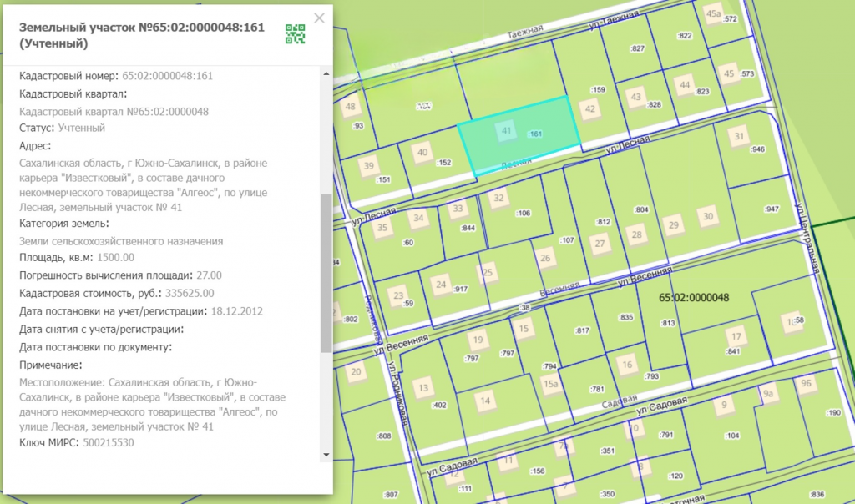This screenshot has height=504, width=855.
Task: Click МИРС key value 500215530
Action: [x=109, y=442]
